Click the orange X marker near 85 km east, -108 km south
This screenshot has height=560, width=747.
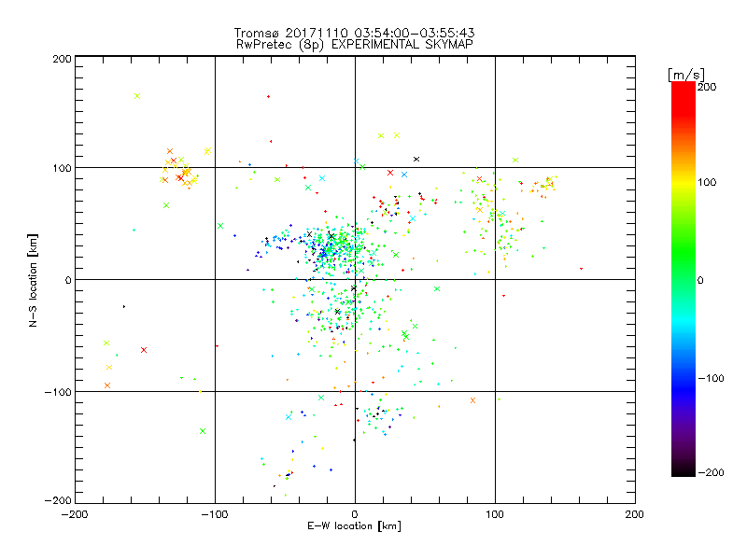pos(472,400)
